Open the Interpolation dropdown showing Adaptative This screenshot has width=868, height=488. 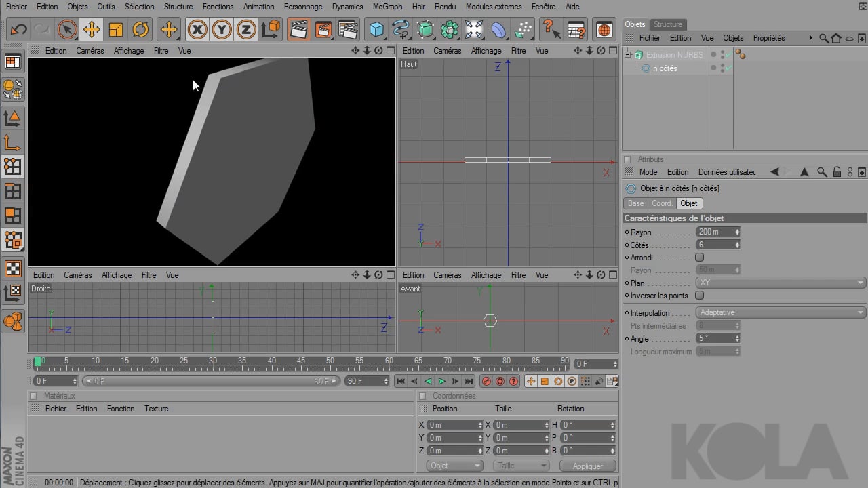[780, 312]
